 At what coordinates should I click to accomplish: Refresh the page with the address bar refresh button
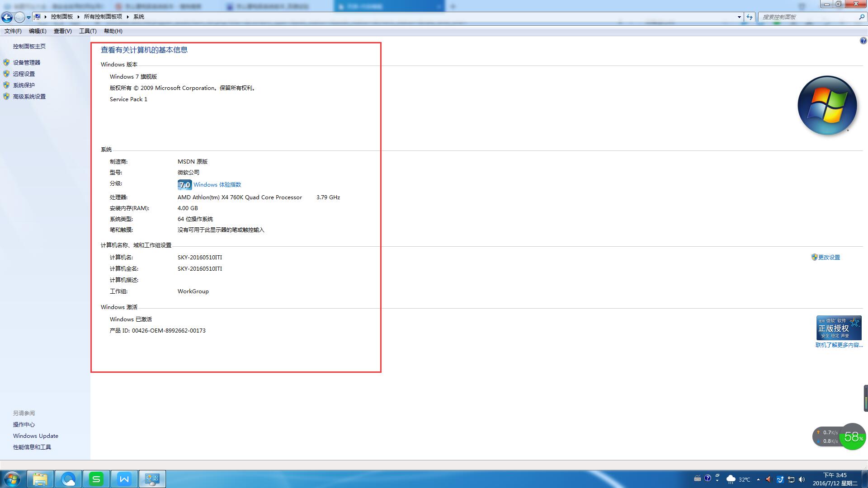tap(750, 17)
